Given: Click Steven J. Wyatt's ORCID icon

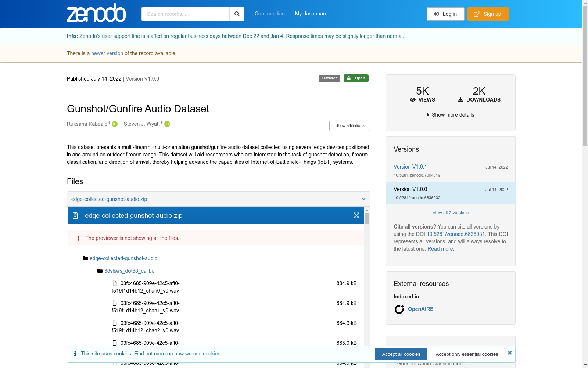Looking at the screenshot, I should (167, 124).
